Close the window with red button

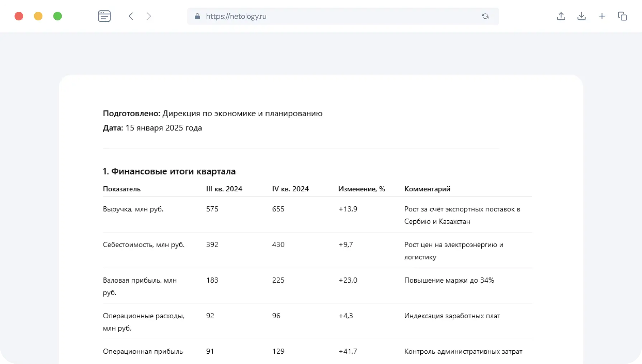(x=19, y=16)
